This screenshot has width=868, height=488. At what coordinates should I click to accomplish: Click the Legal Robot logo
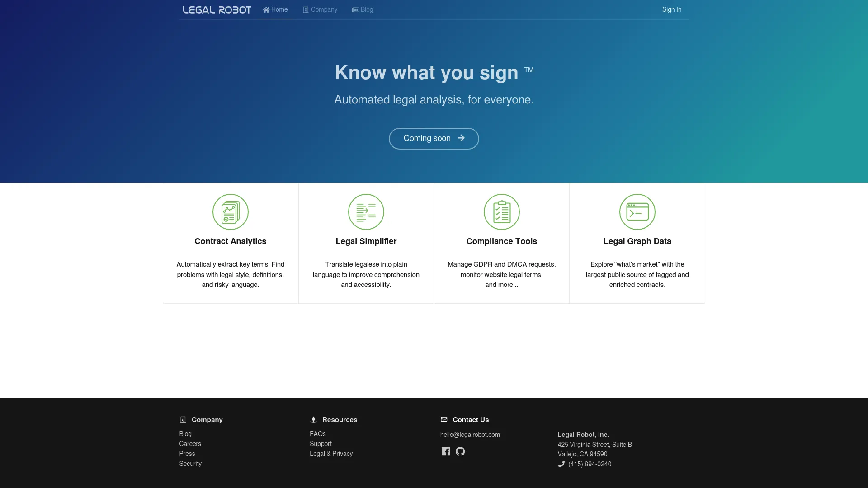[217, 10]
